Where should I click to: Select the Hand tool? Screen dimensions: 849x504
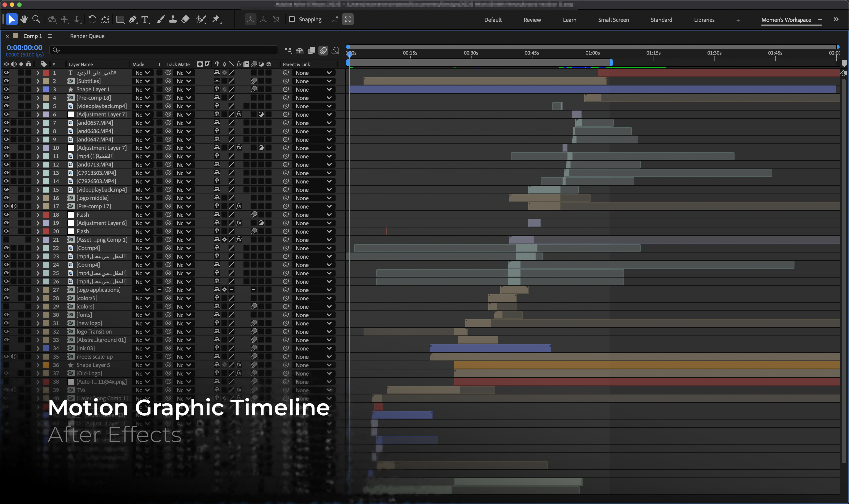[24, 19]
